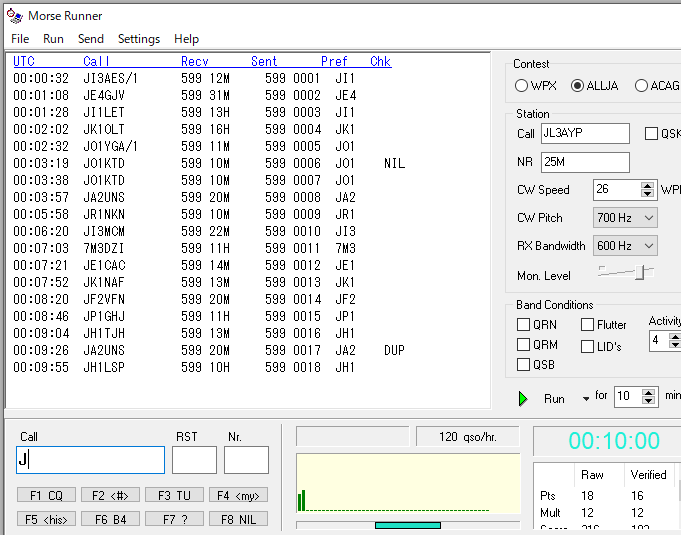
Task: Click the F4 <my> button
Action: click(x=238, y=495)
